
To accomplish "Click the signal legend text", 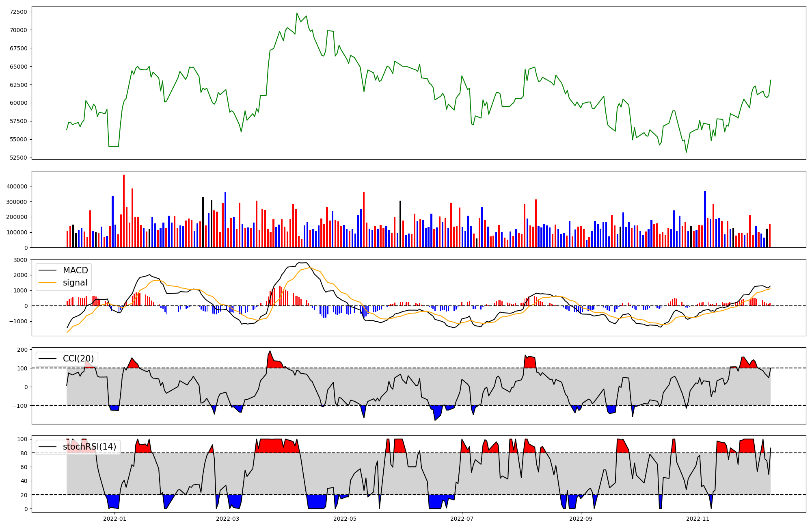I will pos(75,283).
